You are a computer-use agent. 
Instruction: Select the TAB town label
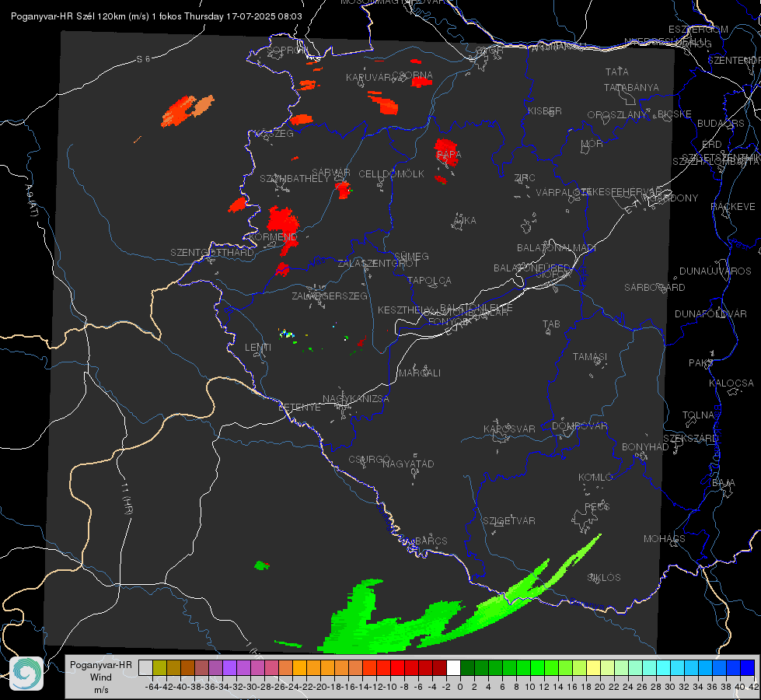tap(551, 324)
